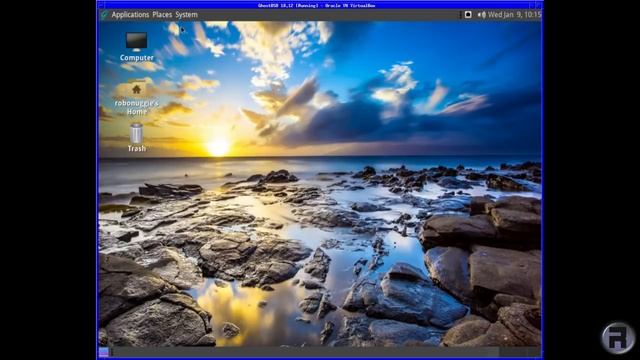The height and width of the screenshot is (360, 640).
Task: Open the System menu
Action: point(186,15)
